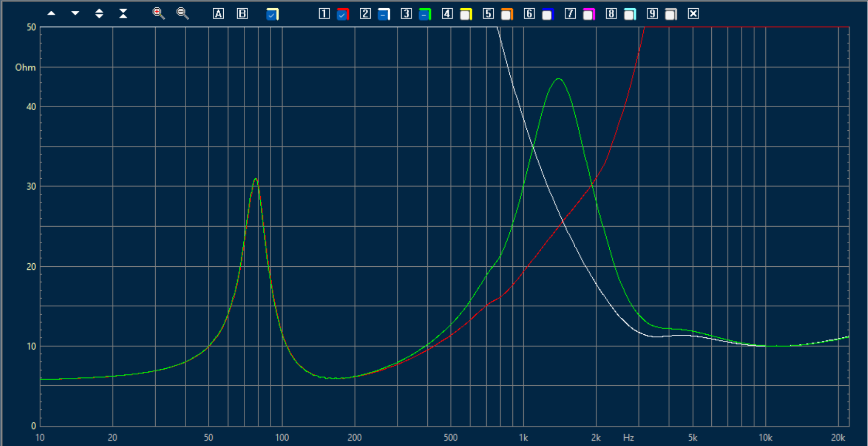Toggle the yellow-cornered checkbox after B

pos(272,14)
